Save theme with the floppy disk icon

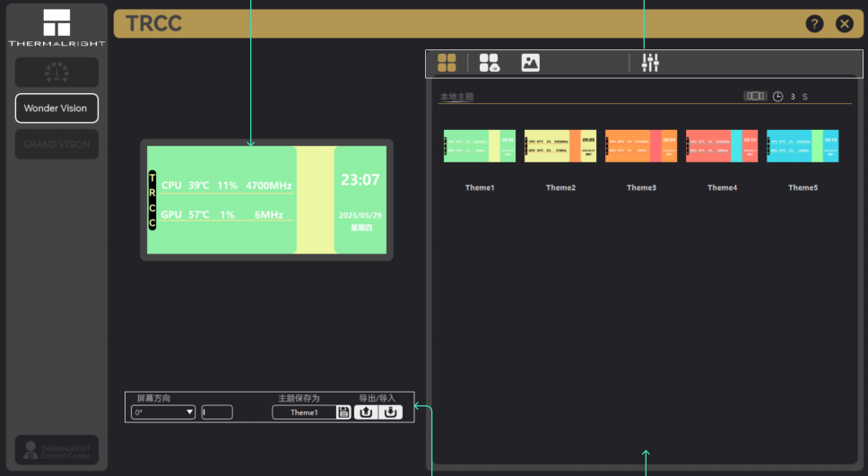343,412
